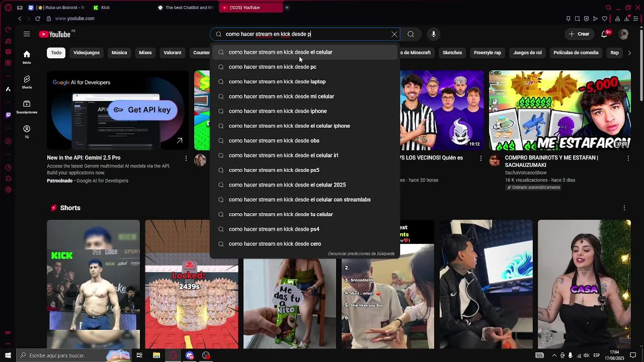Click the Get API key ad thumbnail

pos(118,110)
